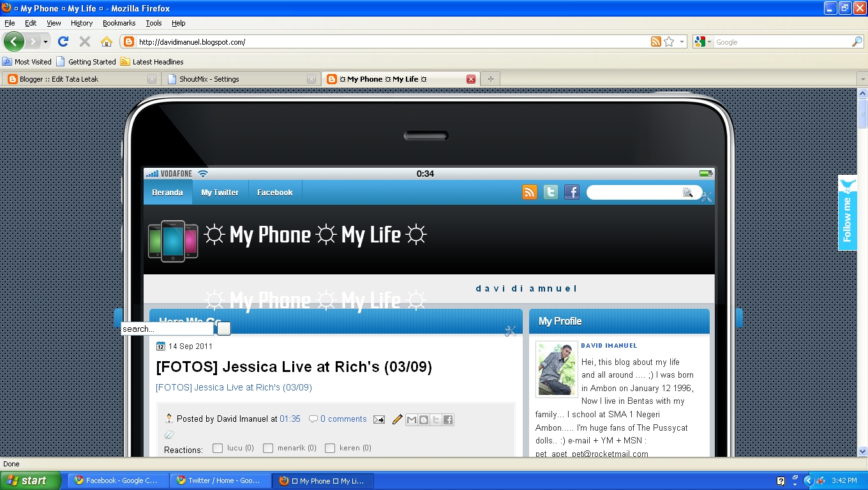Image resolution: width=868 pixels, height=490 pixels.
Task: Click the Firefox forward arrow button
Action: point(33,41)
